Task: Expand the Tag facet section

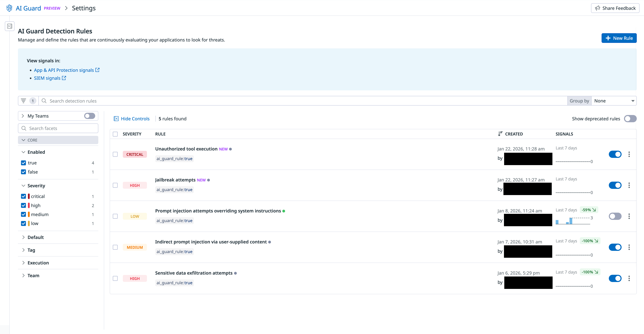Action: (x=31, y=250)
